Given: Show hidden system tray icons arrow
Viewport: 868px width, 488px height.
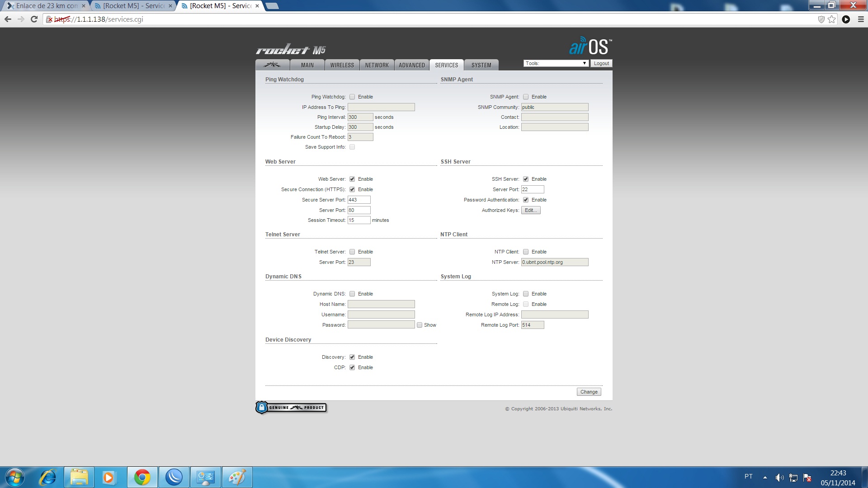Looking at the screenshot, I should click(x=765, y=477).
